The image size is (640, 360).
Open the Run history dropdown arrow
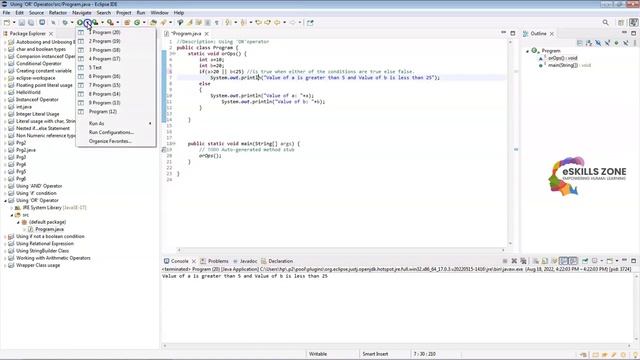(88, 23)
